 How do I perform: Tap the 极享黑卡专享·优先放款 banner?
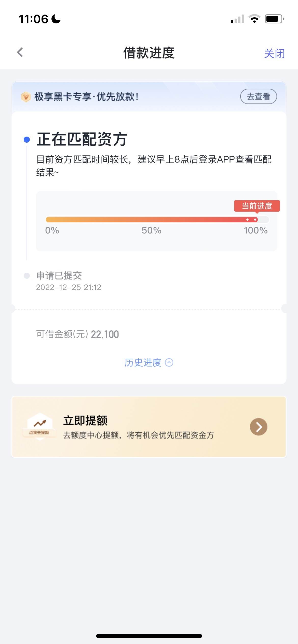tap(149, 97)
